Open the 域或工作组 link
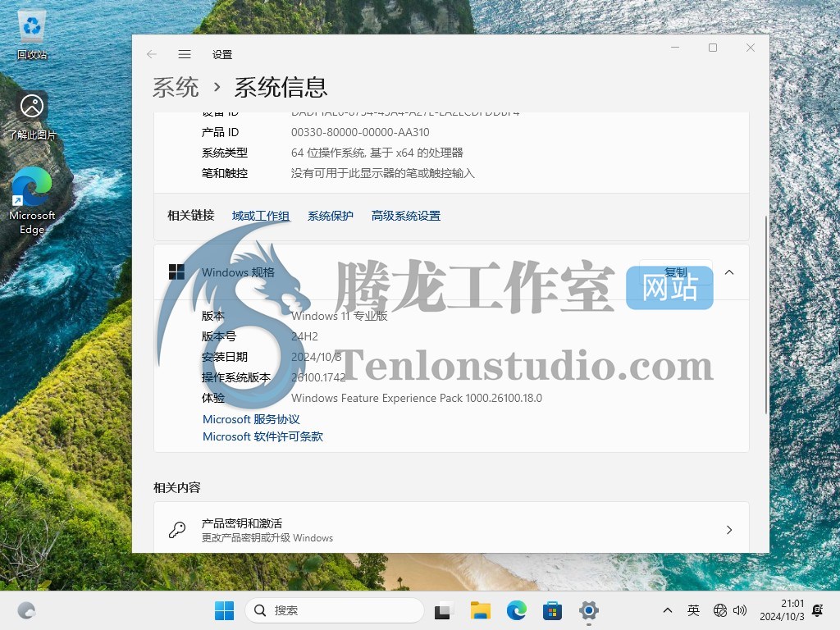 click(261, 216)
